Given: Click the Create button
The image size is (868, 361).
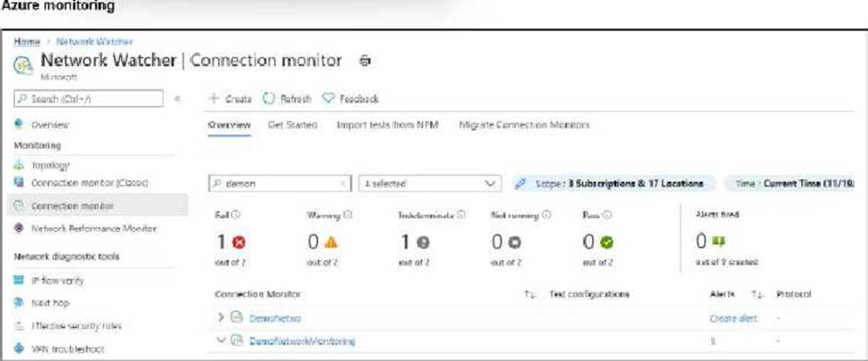Looking at the screenshot, I should pyautogui.click(x=231, y=99).
